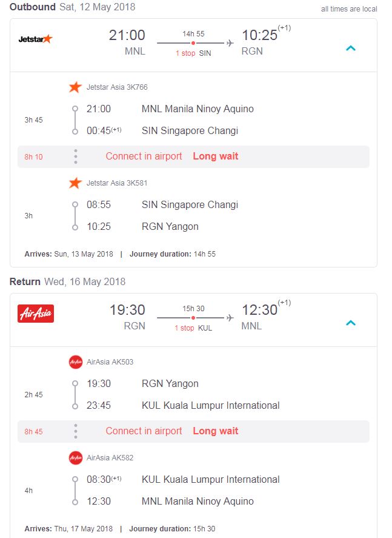Collapse the outbound flight details
The width and height of the screenshot is (392, 538).
[350, 49]
